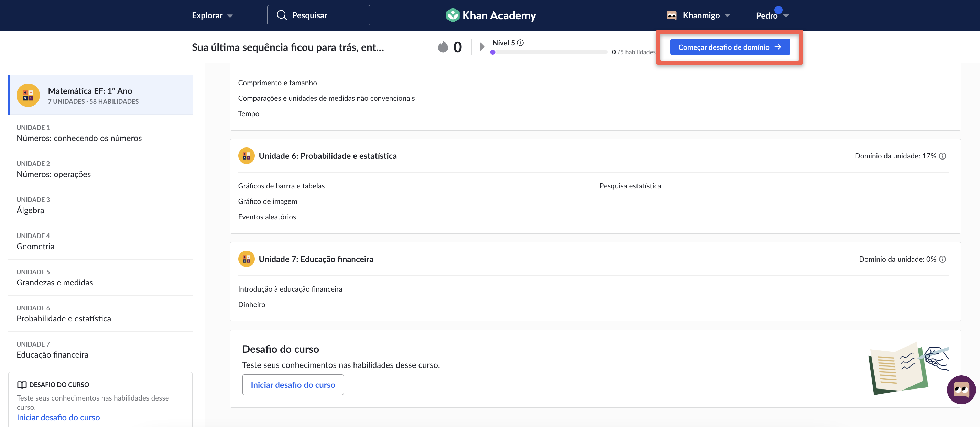Expand the Explorar dropdown
The width and height of the screenshot is (980, 427).
point(212,15)
